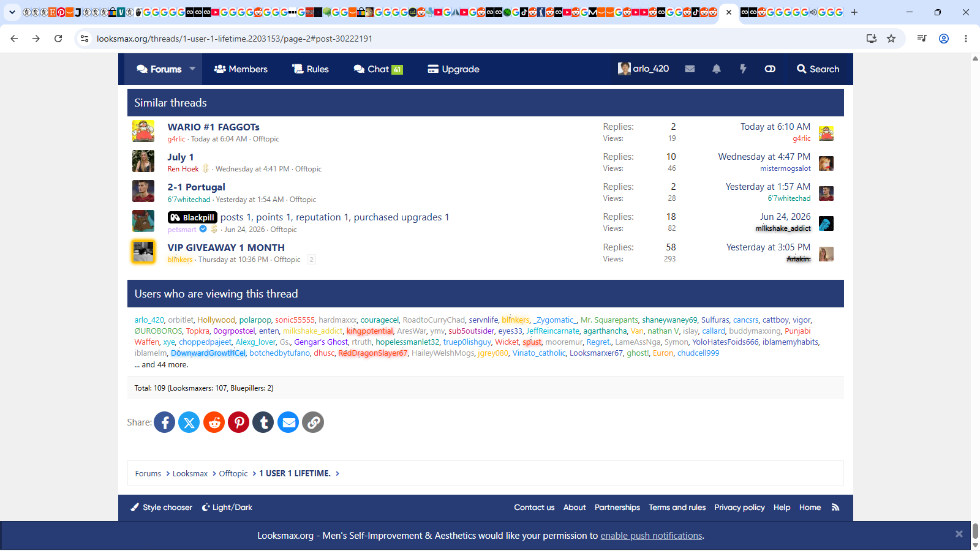The image size is (980, 551).
Task: Open the alerts bell icon
Action: tap(717, 69)
